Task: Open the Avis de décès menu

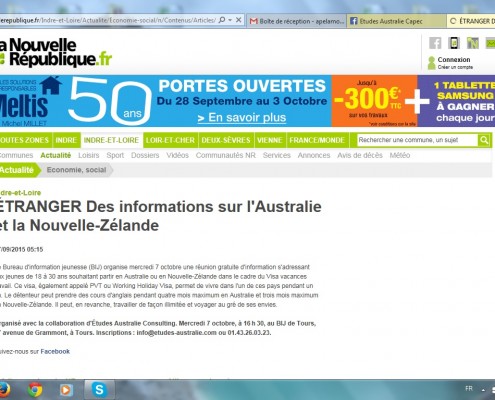Action: [360, 155]
